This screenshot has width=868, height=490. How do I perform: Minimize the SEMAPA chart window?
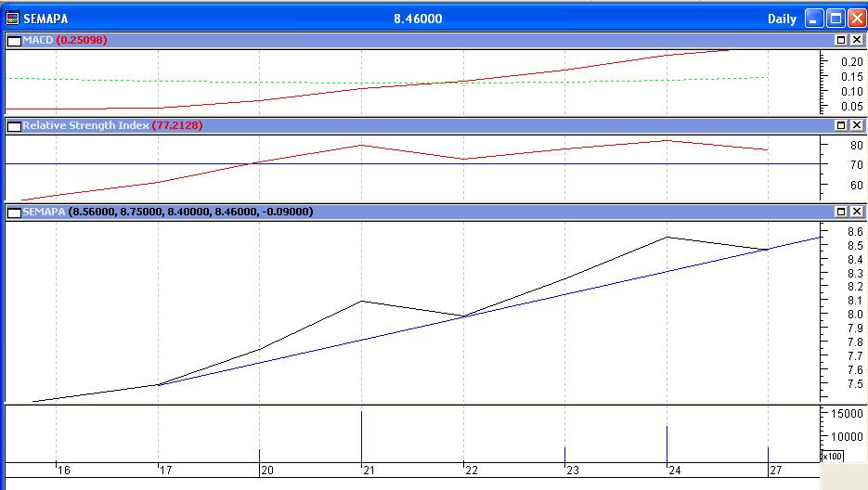pyautogui.click(x=814, y=19)
